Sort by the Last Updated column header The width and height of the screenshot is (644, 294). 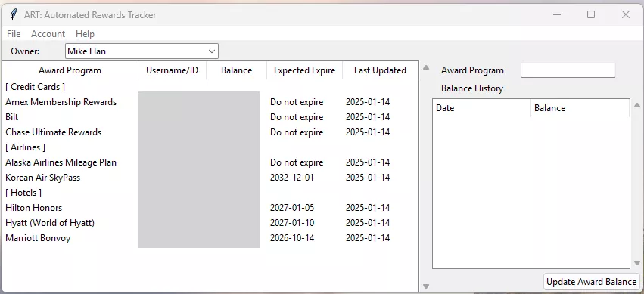point(380,70)
